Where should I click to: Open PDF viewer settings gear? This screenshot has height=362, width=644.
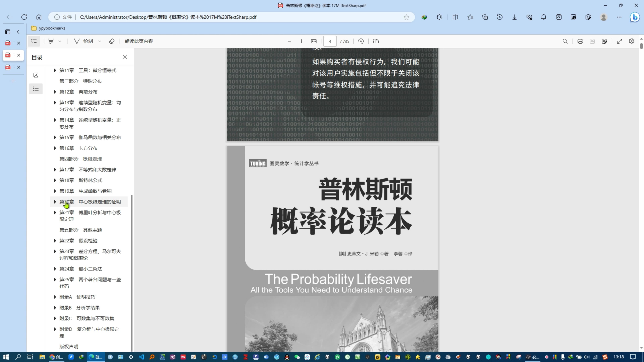[x=631, y=41]
